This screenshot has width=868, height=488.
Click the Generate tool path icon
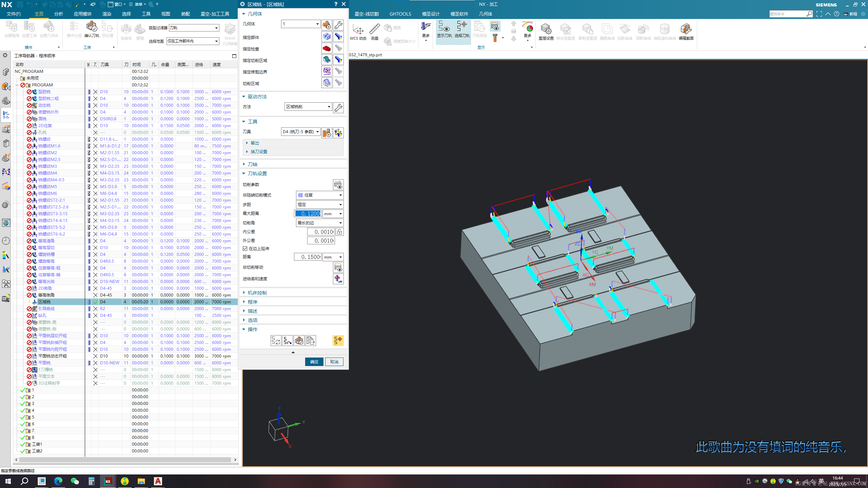[276, 341]
